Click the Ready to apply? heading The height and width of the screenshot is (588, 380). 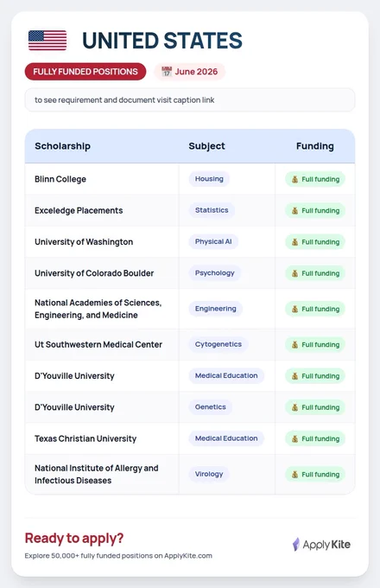74,538
